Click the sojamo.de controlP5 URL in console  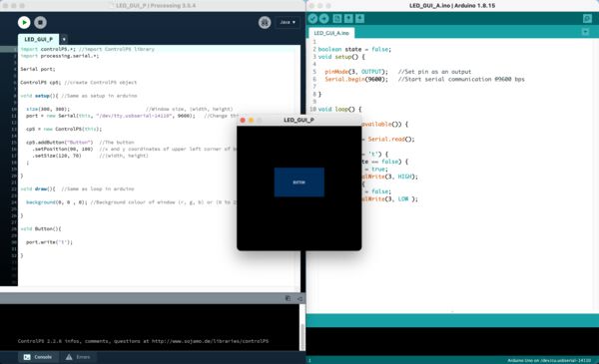click(210, 341)
